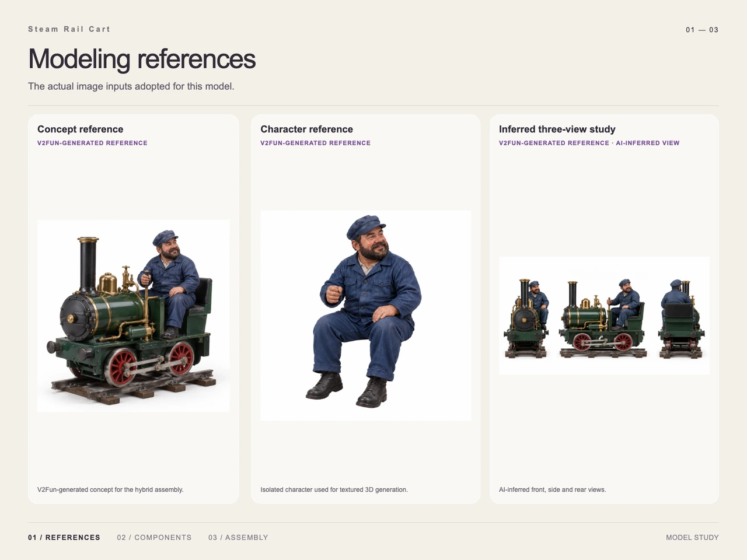Open the Character reference seated man image

point(366,316)
